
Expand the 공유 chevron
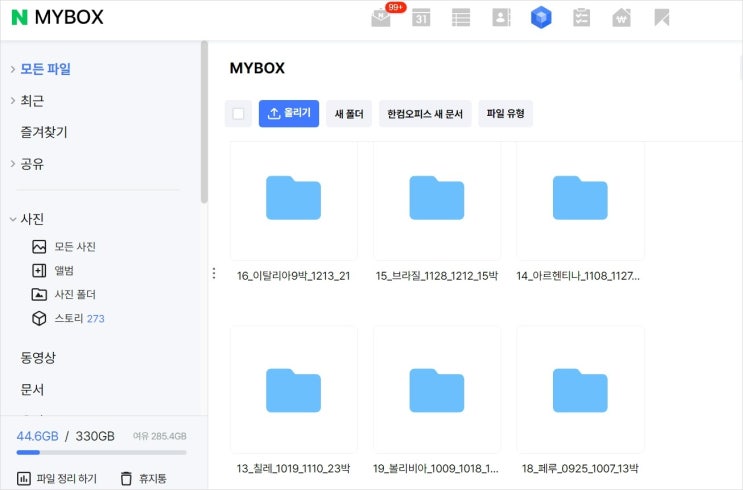pyautogui.click(x=13, y=164)
